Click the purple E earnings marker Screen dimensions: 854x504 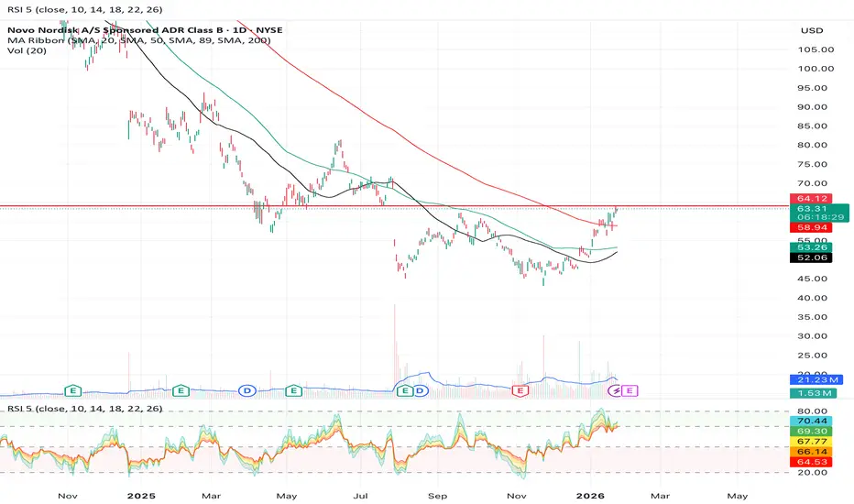[x=630, y=390]
